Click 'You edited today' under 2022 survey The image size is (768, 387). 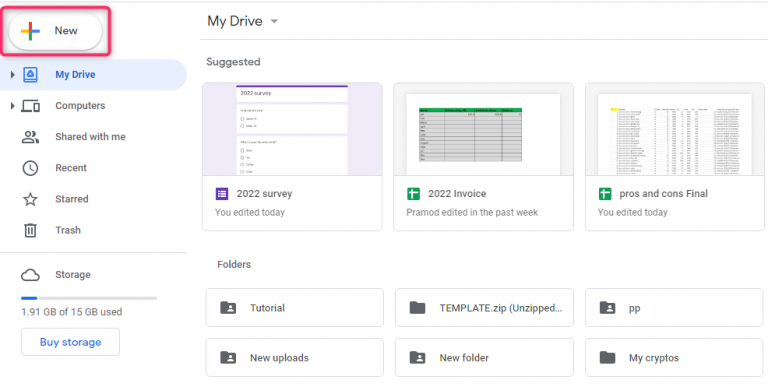pos(250,213)
